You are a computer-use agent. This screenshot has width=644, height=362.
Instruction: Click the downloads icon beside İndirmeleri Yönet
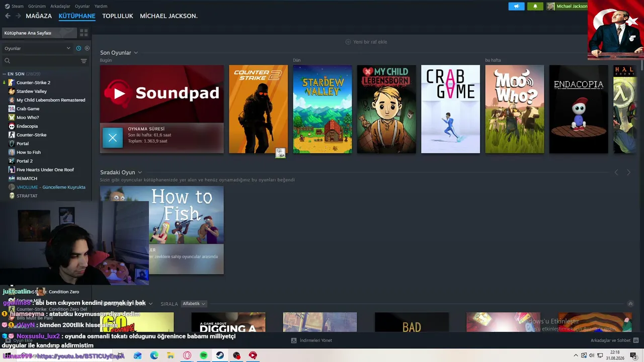[x=294, y=340]
